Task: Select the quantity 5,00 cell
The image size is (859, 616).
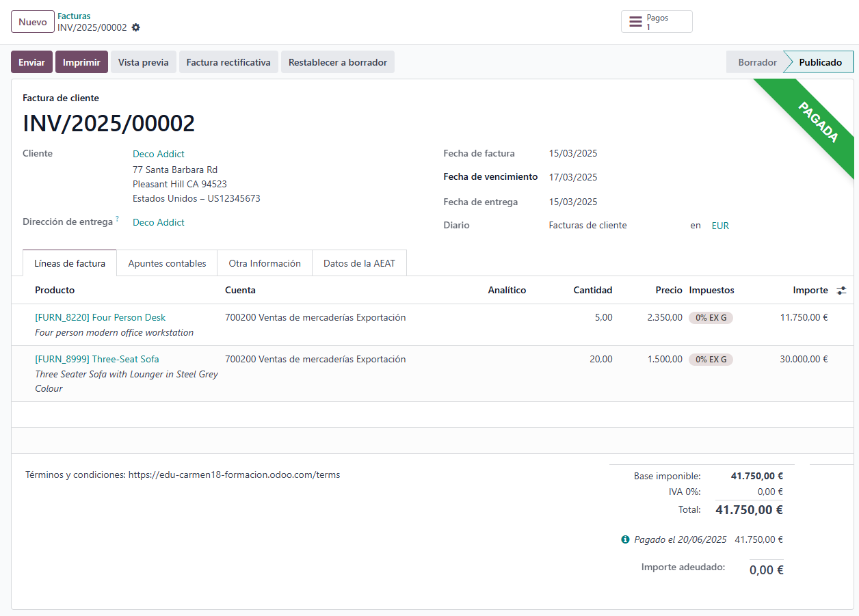Action: pyautogui.click(x=603, y=317)
